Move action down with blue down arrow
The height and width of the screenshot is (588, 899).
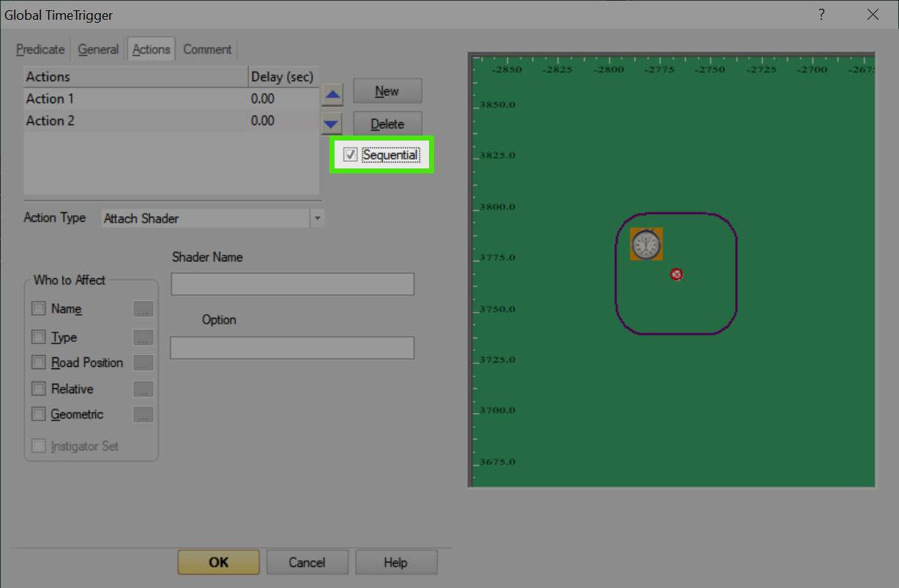(x=332, y=124)
